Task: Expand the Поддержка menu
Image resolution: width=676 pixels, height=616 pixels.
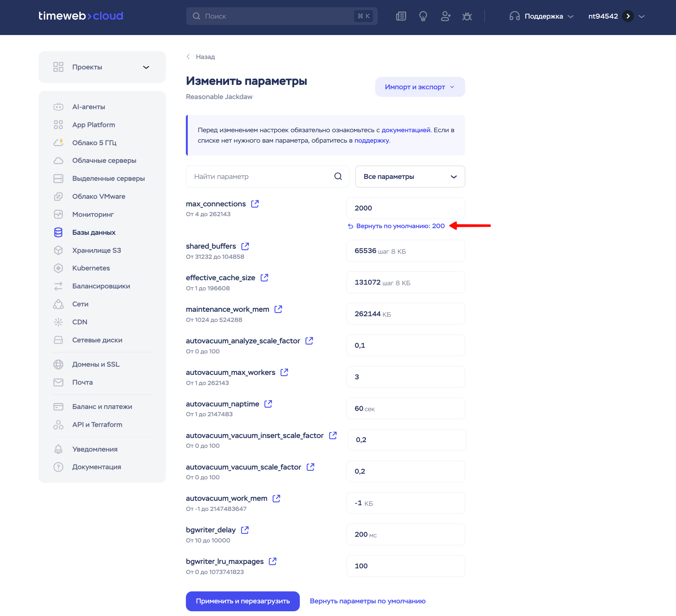Action: tap(541, 16)
